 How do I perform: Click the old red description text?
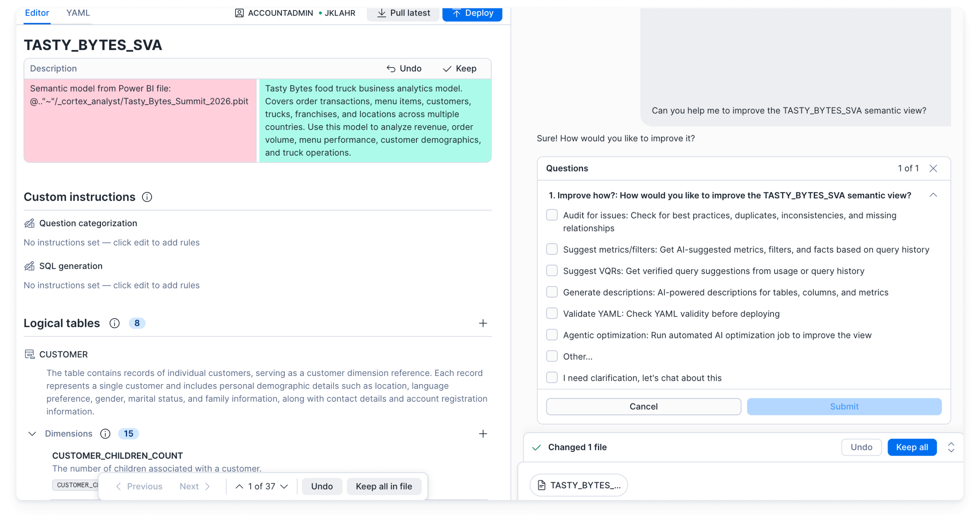point(139,95)
